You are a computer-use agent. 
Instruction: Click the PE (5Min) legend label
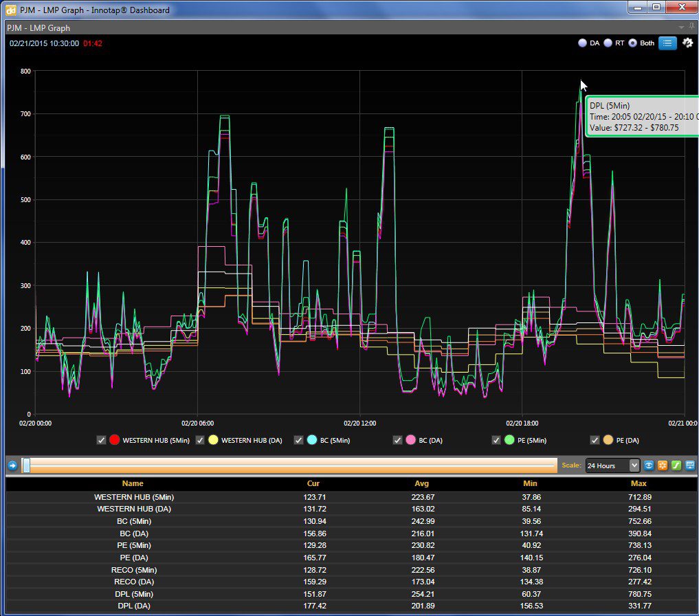pos(532,441)
